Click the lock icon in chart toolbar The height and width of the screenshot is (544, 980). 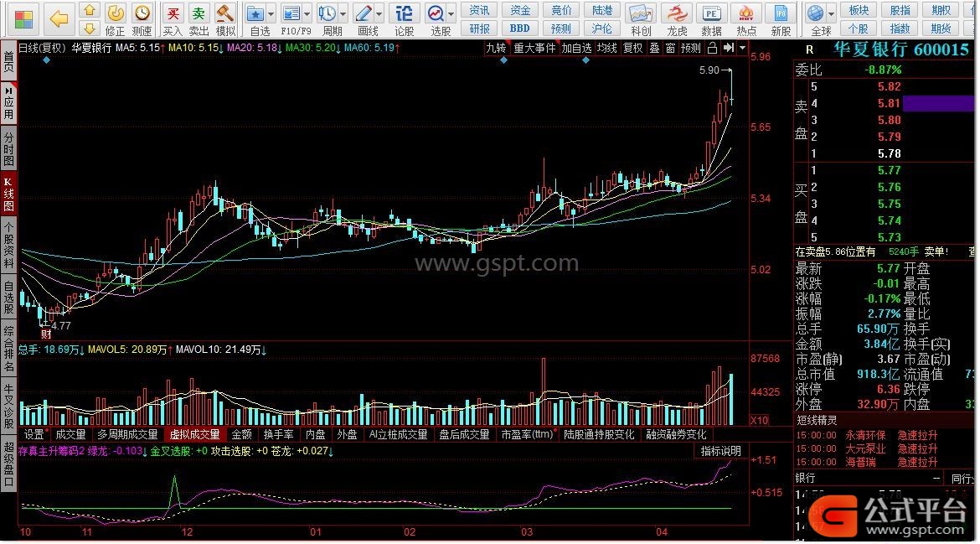click(x=713, y=48)
